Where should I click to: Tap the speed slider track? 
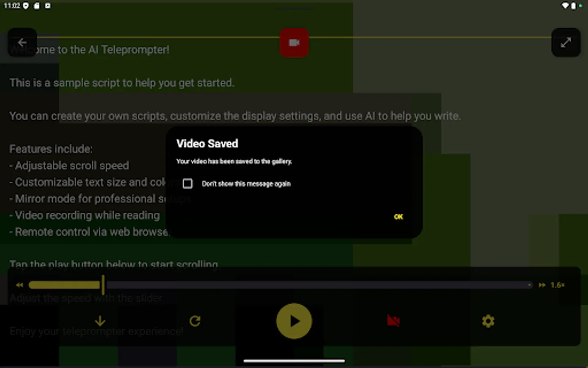point(286,285)
